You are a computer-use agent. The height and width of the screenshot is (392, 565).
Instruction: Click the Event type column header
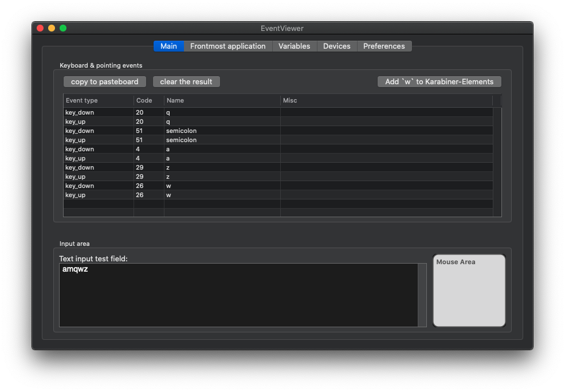(99, 100)
